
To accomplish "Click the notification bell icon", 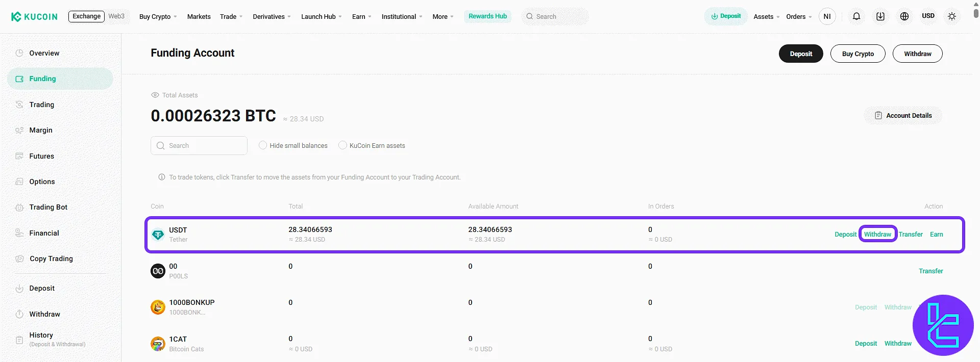I will tap(856, 16).
